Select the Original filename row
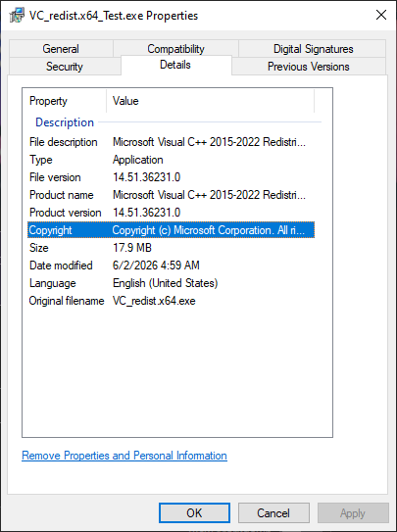The width and height of the screenshot is (397, 532). pos(171,301)
